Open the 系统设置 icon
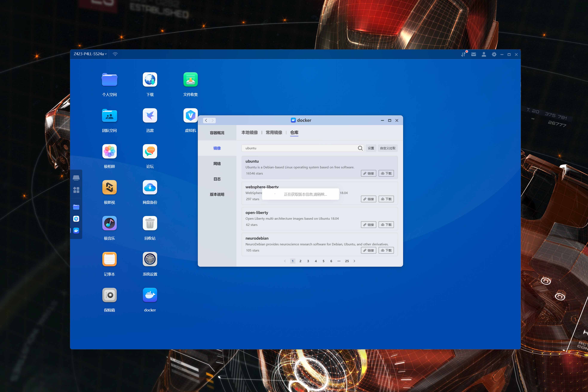Screen dimensions: 588x392 [150, 259]
